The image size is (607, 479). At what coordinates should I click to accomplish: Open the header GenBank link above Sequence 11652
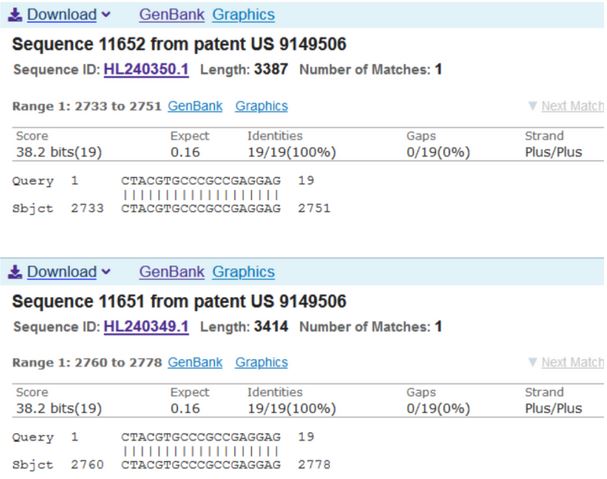coord(170,15)
